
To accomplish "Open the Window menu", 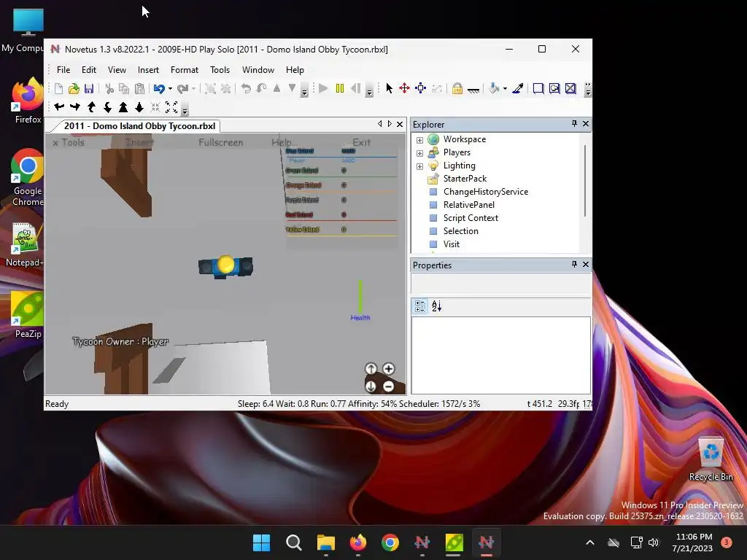I will (258, 70).
